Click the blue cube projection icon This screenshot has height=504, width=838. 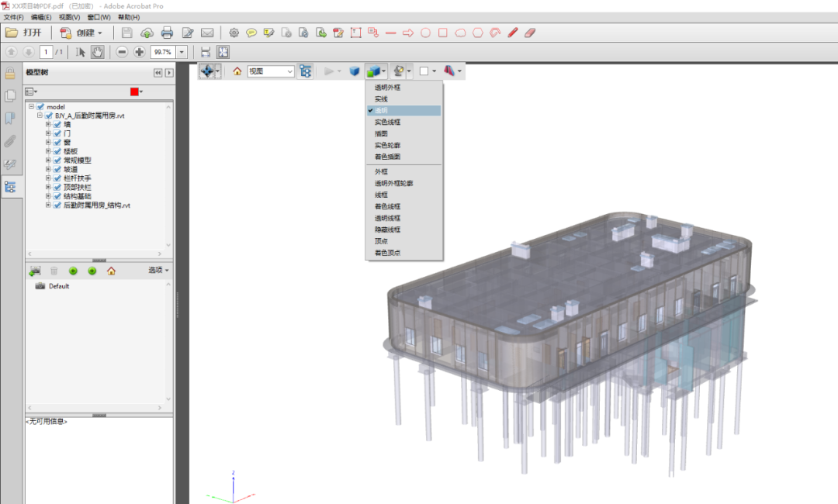[354, 71]
